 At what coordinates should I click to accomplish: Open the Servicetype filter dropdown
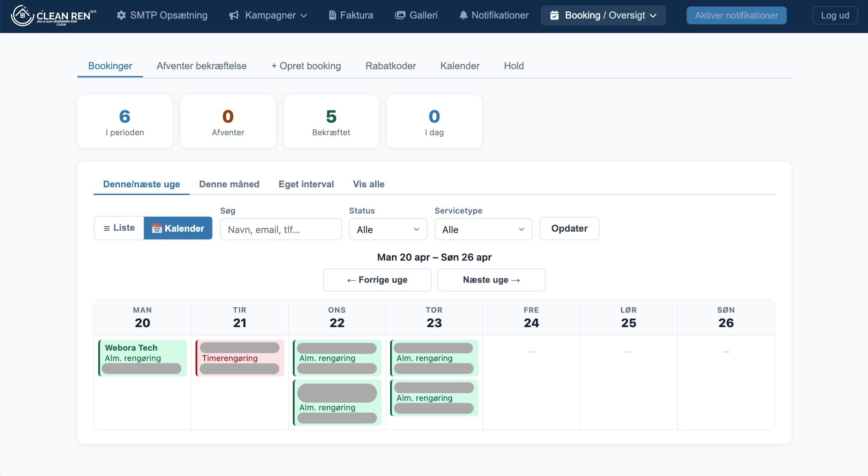[483, 229]
